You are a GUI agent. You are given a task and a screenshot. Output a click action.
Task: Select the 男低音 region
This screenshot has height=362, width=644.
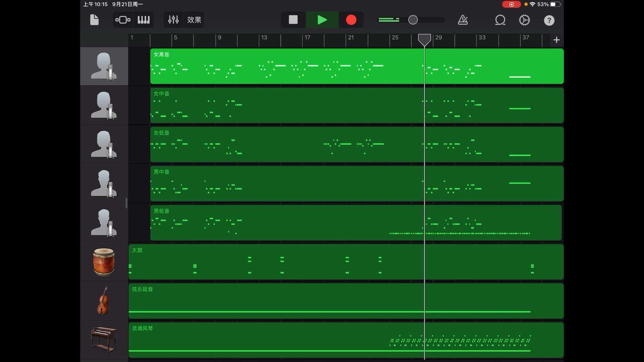point(356,223)
